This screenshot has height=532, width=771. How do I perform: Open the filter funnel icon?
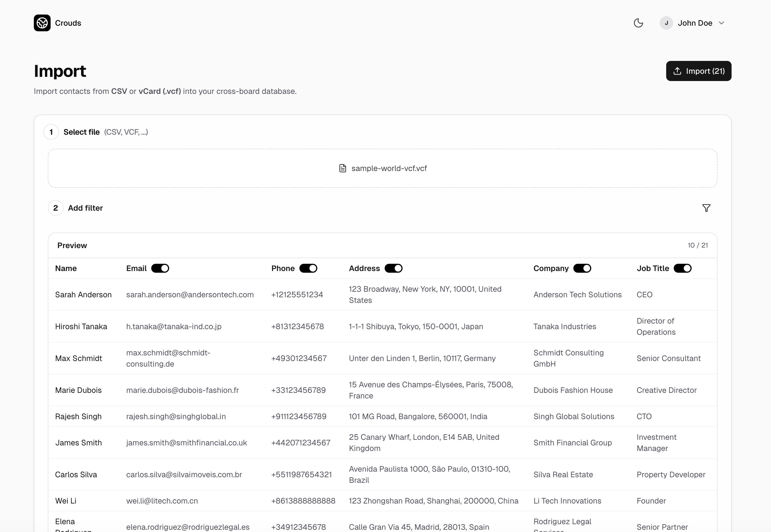click(x=707, y=208)
